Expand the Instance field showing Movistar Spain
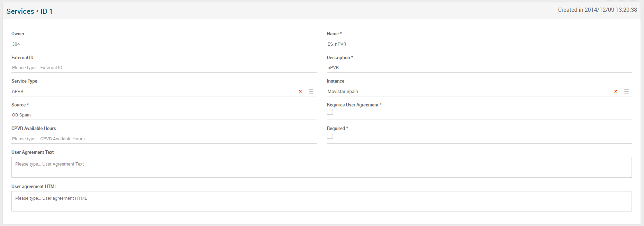This screenshot has width=644, height=226. pos(467,92)
